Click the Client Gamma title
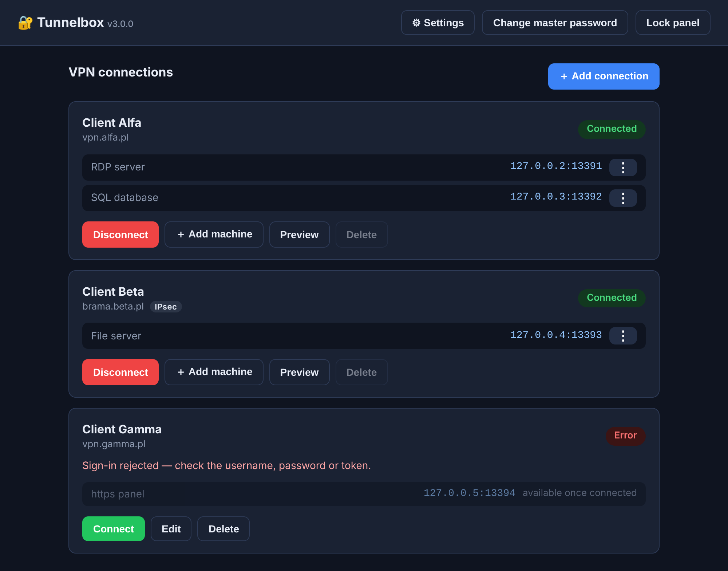Image resolution: width=728 pixels, height=571 pixels. [122, 429]
